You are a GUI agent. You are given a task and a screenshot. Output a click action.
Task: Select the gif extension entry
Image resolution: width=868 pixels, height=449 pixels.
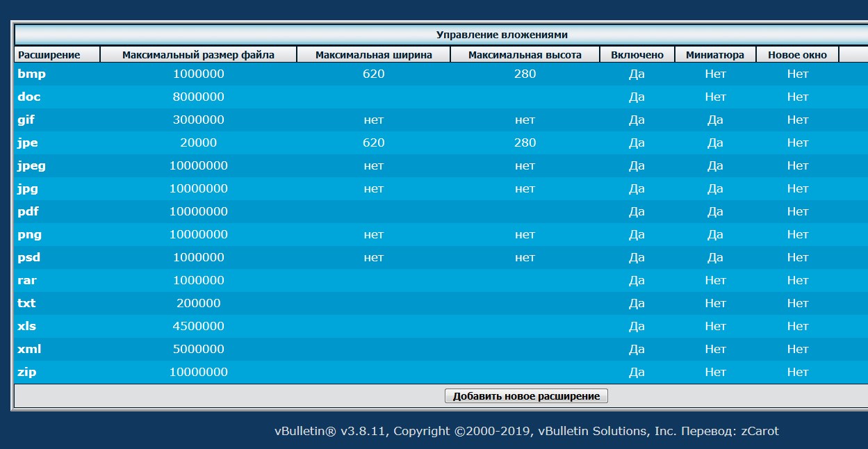[26, 120]
